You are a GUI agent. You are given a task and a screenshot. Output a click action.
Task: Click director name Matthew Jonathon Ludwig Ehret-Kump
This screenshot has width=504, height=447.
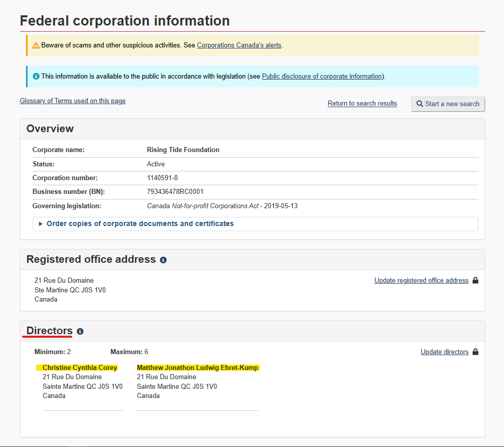click(197, 368)
